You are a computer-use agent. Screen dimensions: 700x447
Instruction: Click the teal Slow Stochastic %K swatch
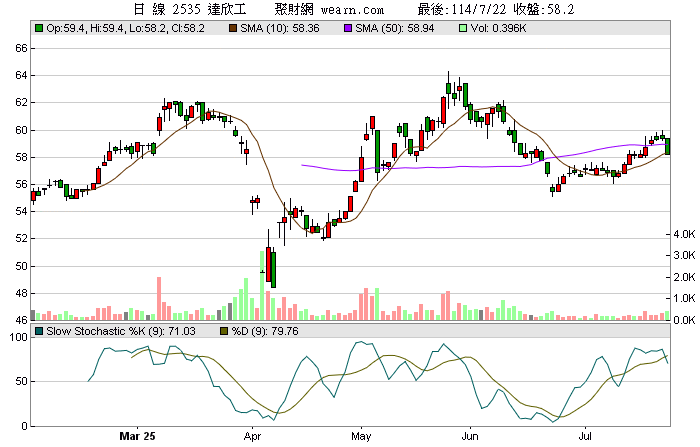click(x=39, y=331)
